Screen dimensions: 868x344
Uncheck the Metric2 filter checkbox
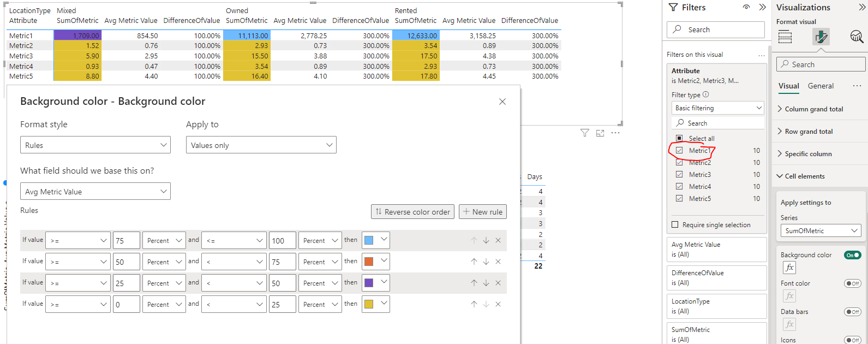coord(679,162)
